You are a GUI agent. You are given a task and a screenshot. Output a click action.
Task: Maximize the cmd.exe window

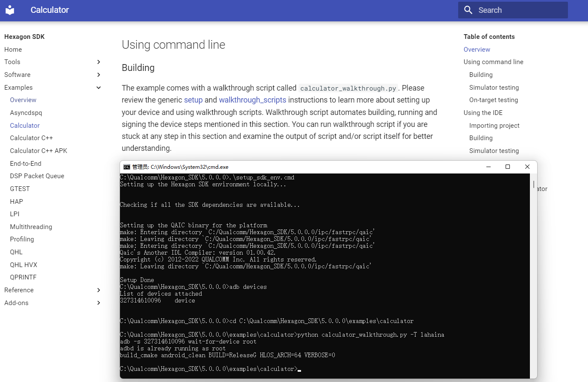tap(508, 167)
